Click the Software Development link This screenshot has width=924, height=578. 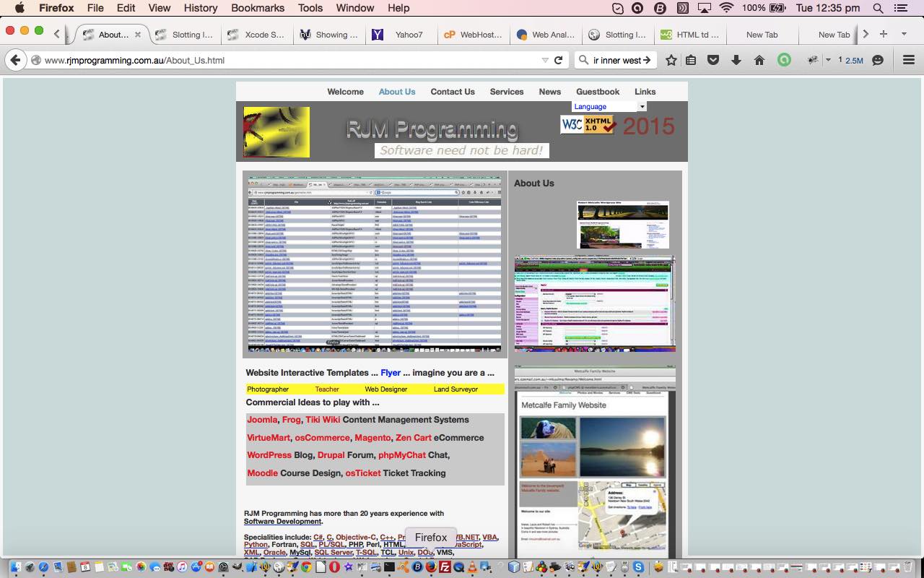[282, 522]
